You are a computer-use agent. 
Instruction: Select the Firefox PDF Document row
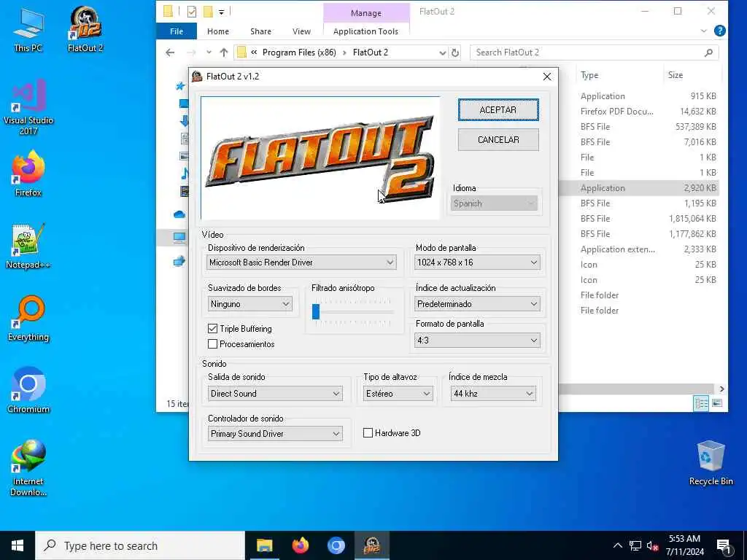(x=639, y=112)
